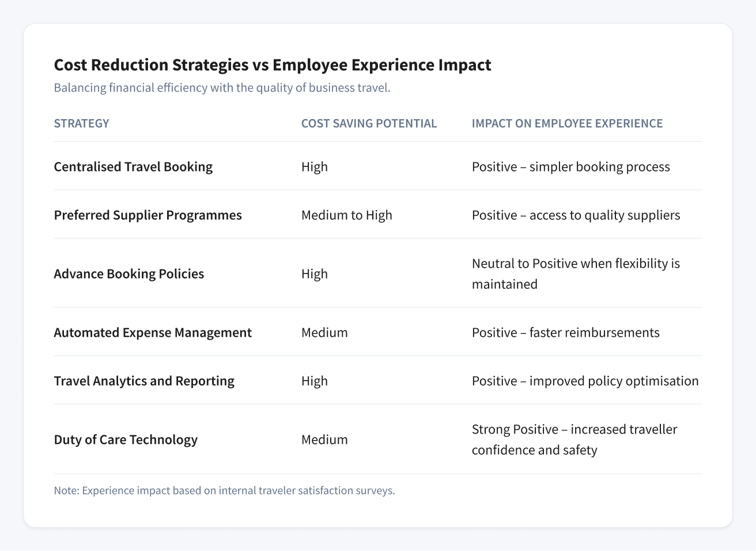Click the 'Medium to High' cost saving cell

(347, 215)
